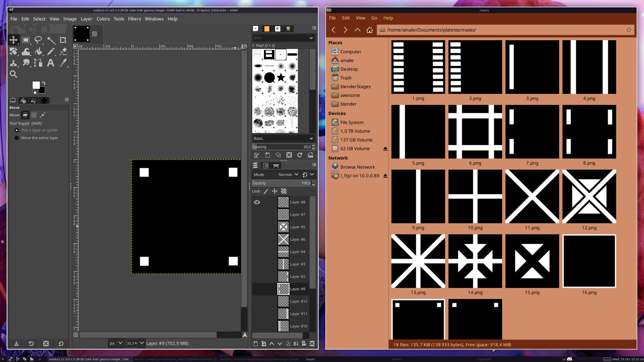Open the Filters menu in GIMP
This screenshot has width=644, height=362.
click(x=134, y=19)
